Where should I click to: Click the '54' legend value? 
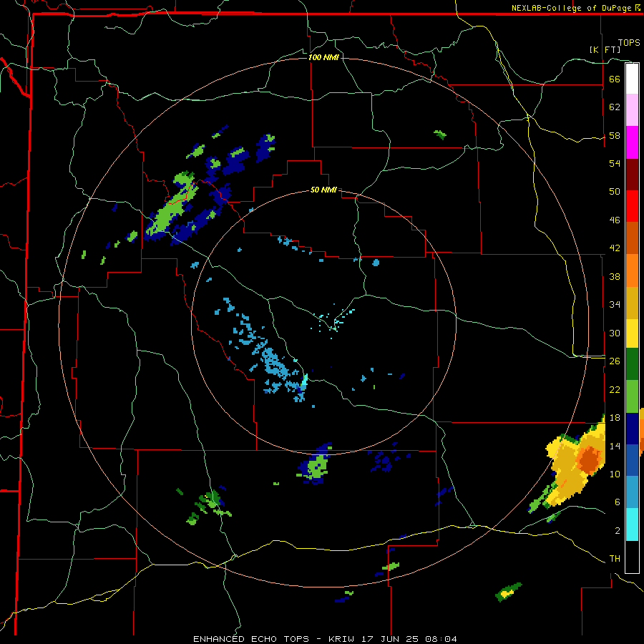point(615,163)
